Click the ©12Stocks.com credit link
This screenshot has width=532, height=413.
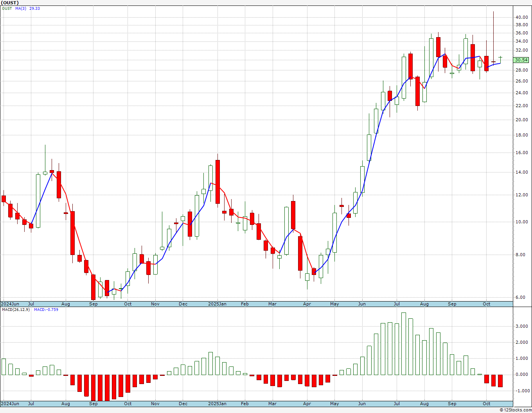coord(516,410)
